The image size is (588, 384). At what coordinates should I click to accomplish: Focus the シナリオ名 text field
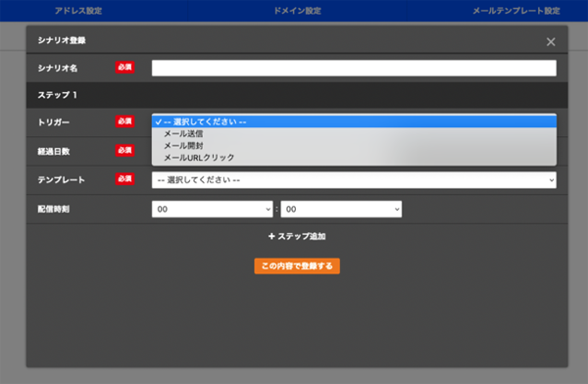354,69
